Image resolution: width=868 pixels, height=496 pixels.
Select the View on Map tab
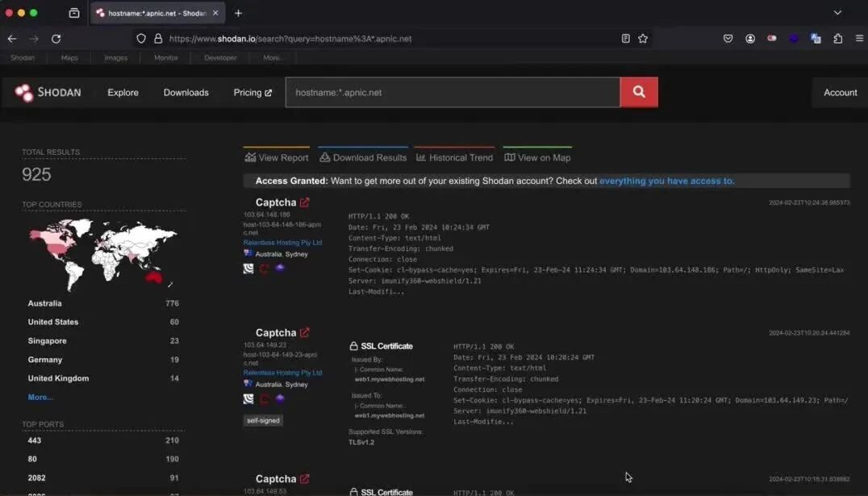click(x=537, y=158)
